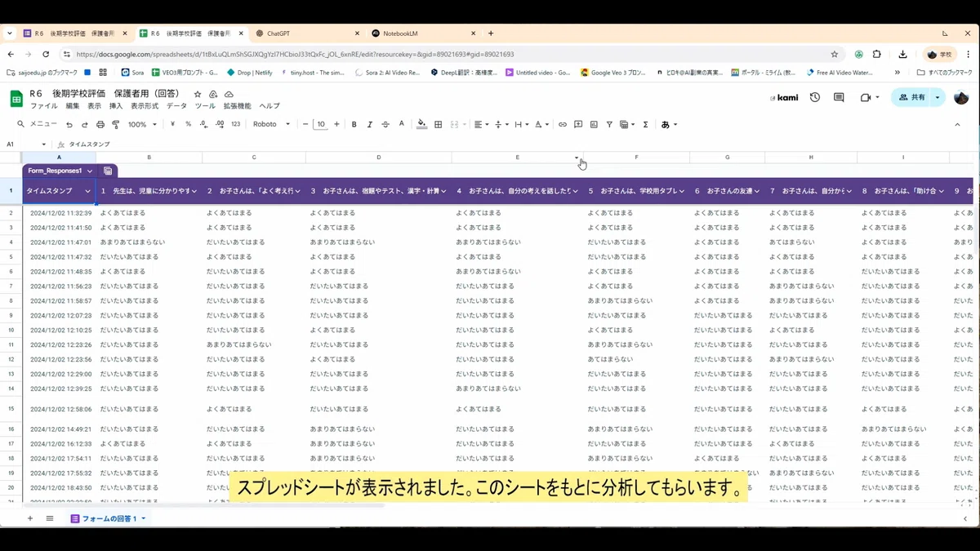Decrease font size with minus button

[305, 125]
